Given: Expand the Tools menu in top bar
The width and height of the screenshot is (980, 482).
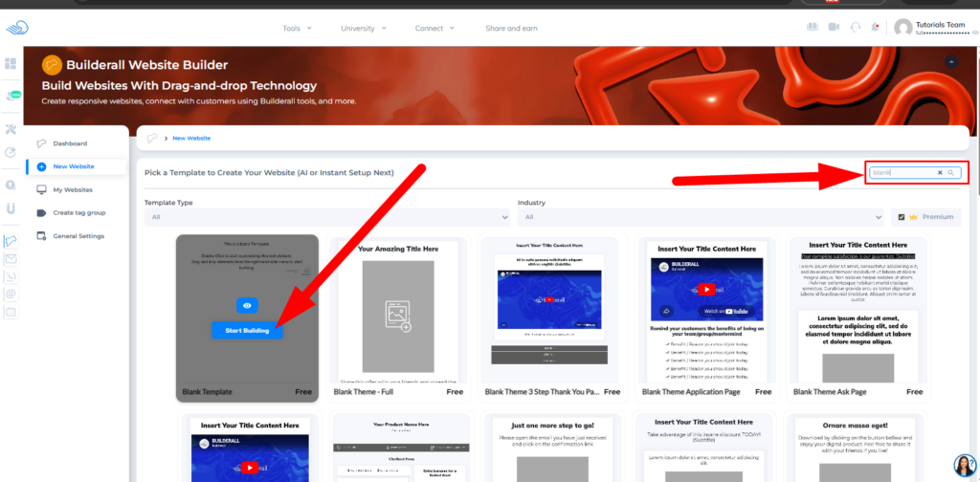Looking at the screenshot, I should point(297,29).
